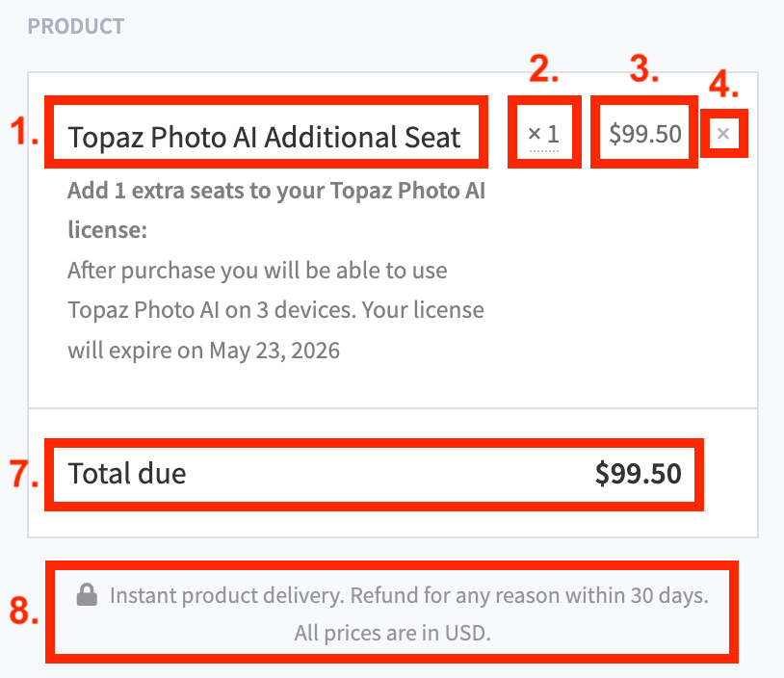
Task: Click "Refund for any reason within 30 days"
Action: click(x=529, y=596)
